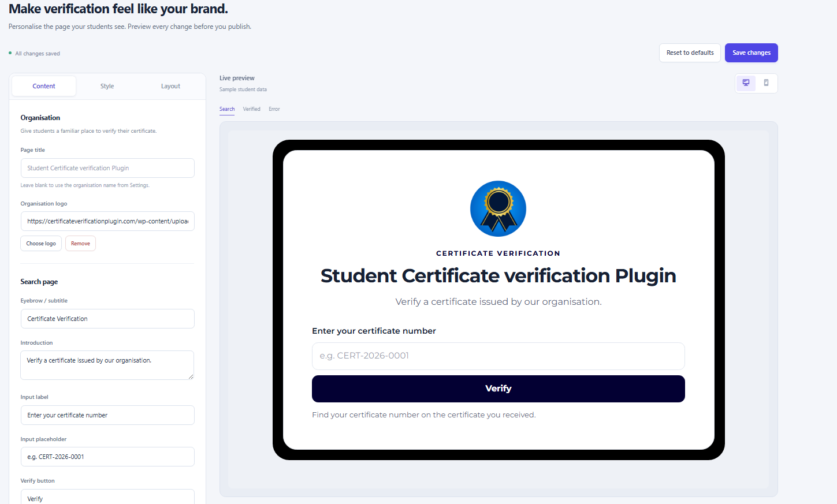
Task: Click the Organisation logo URL field
Action: click(107, 221)
